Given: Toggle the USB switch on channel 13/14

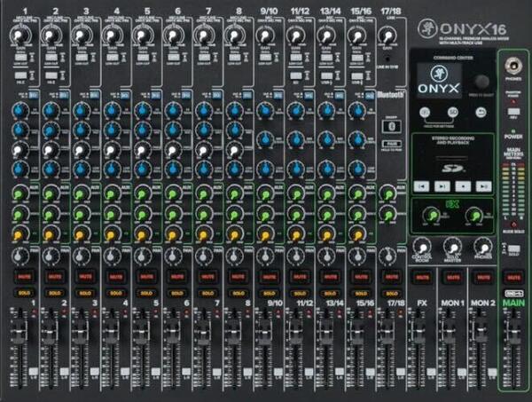Looking at the screenshot, I should click(x=326, y=75).
